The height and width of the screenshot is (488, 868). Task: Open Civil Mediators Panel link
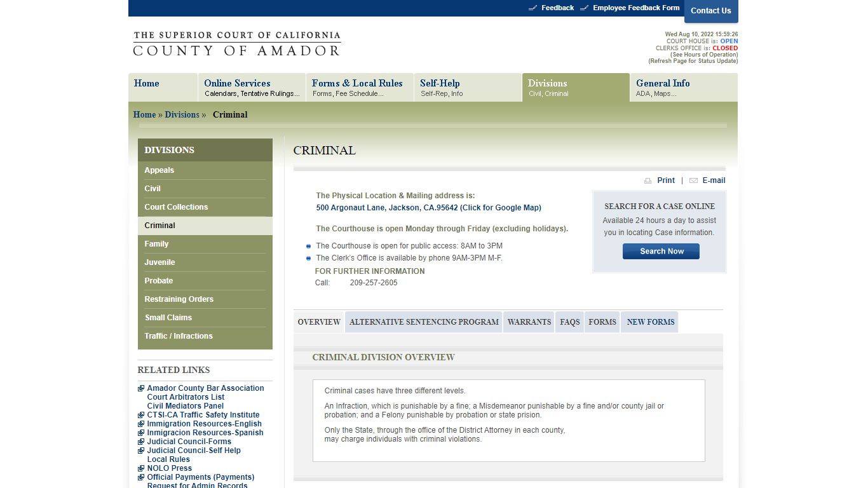pos(186,406)
